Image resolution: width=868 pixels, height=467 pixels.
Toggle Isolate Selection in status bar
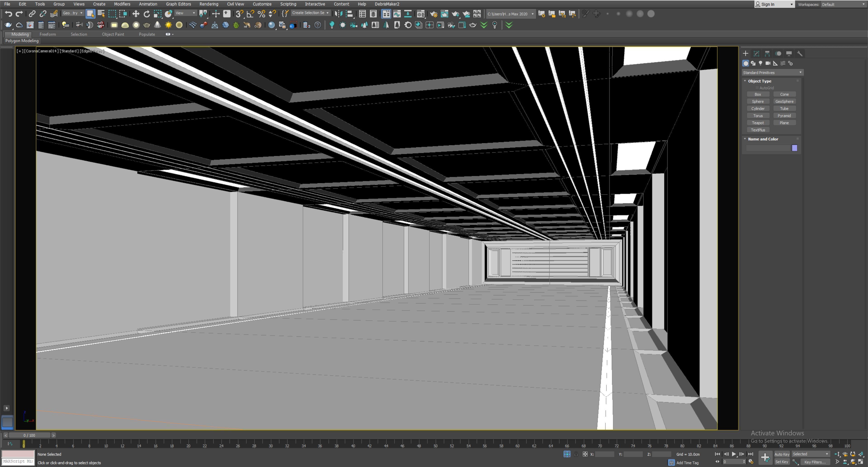567,454
